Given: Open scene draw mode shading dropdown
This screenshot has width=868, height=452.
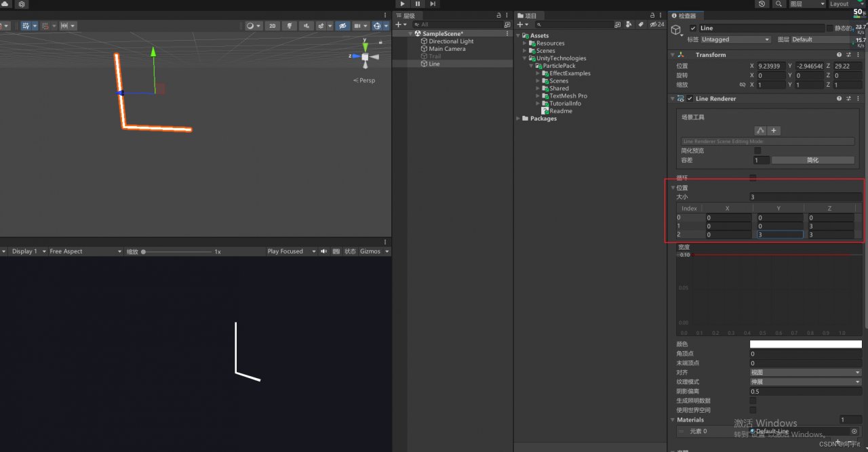Looking at the screenshot, I should click(253, 26).
